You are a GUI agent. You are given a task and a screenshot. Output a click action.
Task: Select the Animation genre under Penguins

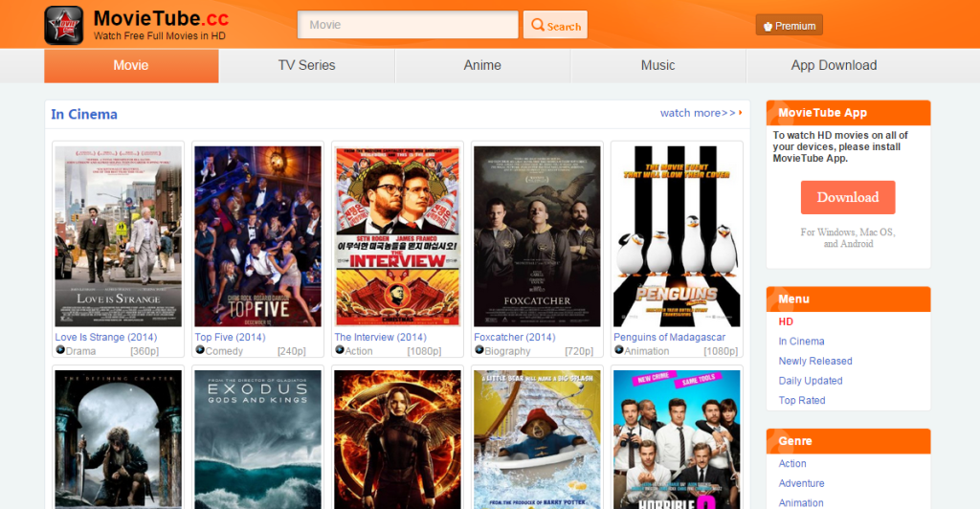point(646,351)
